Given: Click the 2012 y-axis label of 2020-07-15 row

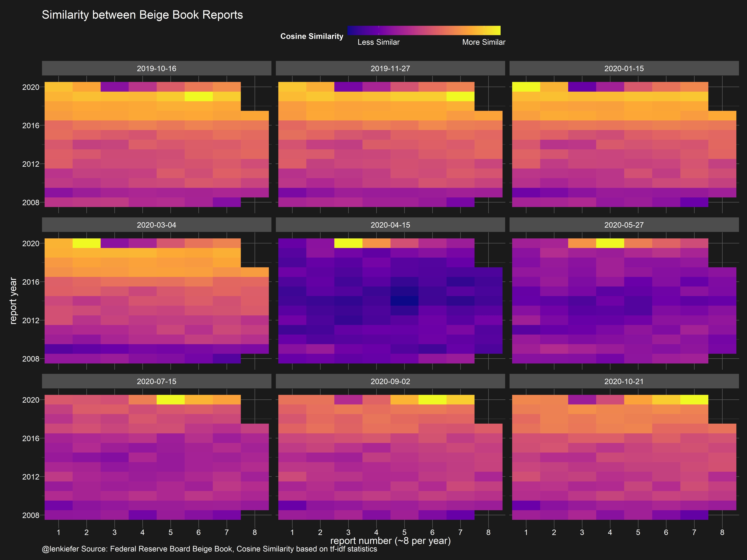Looking at the screenshot, I should 31,477.
